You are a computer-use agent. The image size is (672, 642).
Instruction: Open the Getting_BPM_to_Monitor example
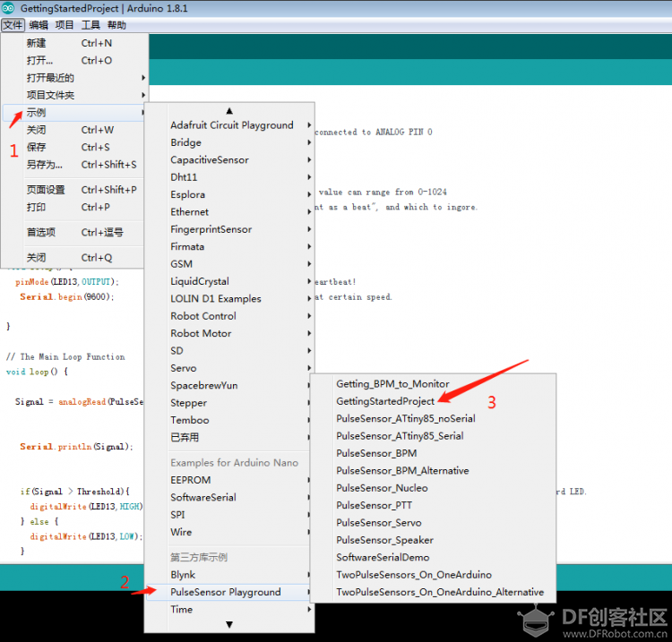[x=433, y=384]
